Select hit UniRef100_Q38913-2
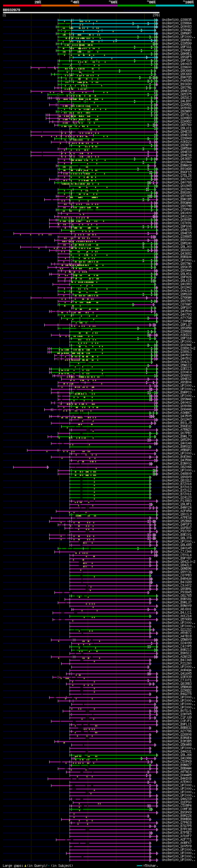Viewport: 197px width, 868px height. (x=179, y=349)
